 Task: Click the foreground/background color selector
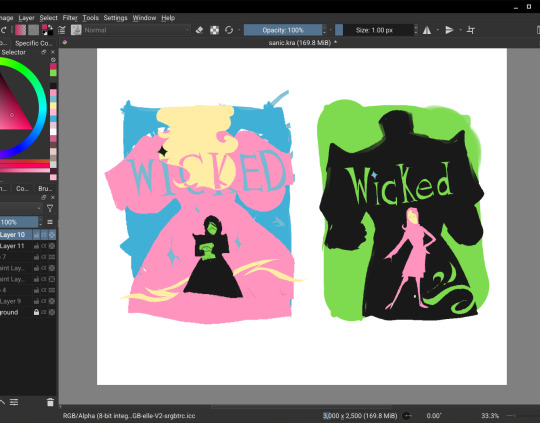point(47,30)
